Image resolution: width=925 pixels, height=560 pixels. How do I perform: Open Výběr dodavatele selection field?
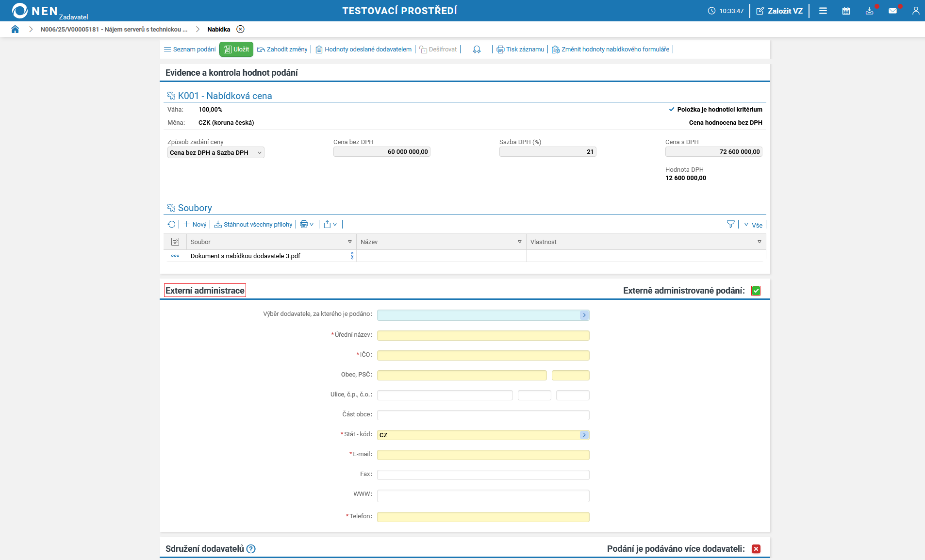(x=584, y=315)
